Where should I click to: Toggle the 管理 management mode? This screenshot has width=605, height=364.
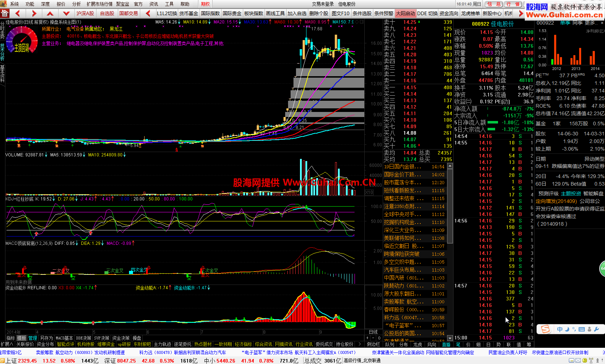(x=33, y=338)
